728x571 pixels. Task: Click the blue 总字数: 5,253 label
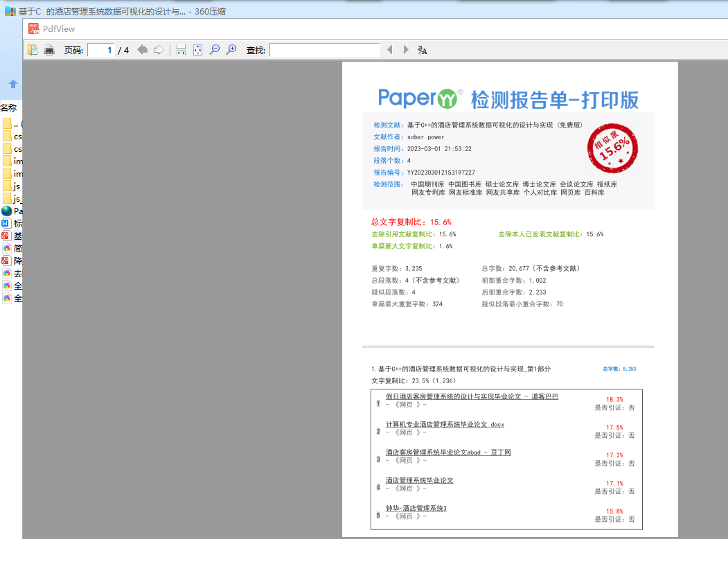(x=619, y=369)
